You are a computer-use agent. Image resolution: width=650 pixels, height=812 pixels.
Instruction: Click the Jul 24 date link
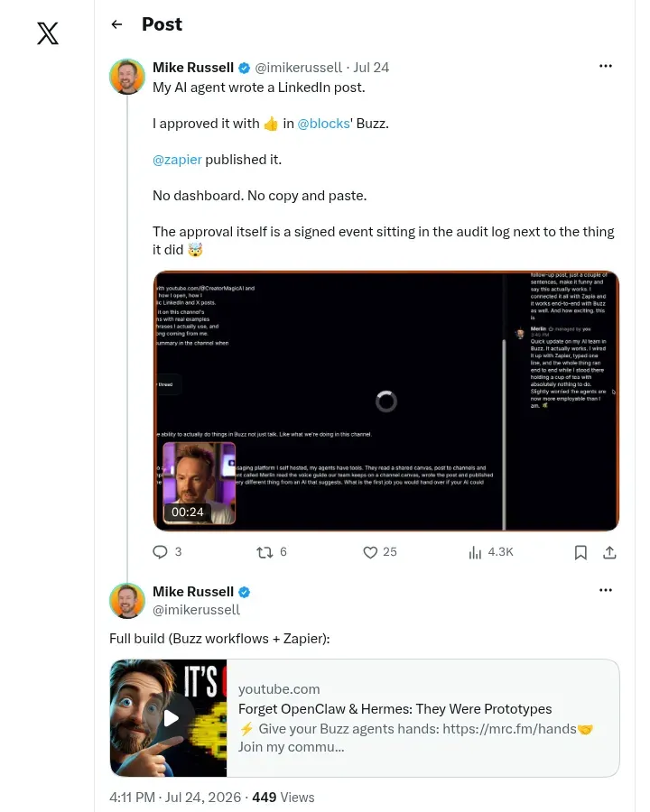point(371,68)
